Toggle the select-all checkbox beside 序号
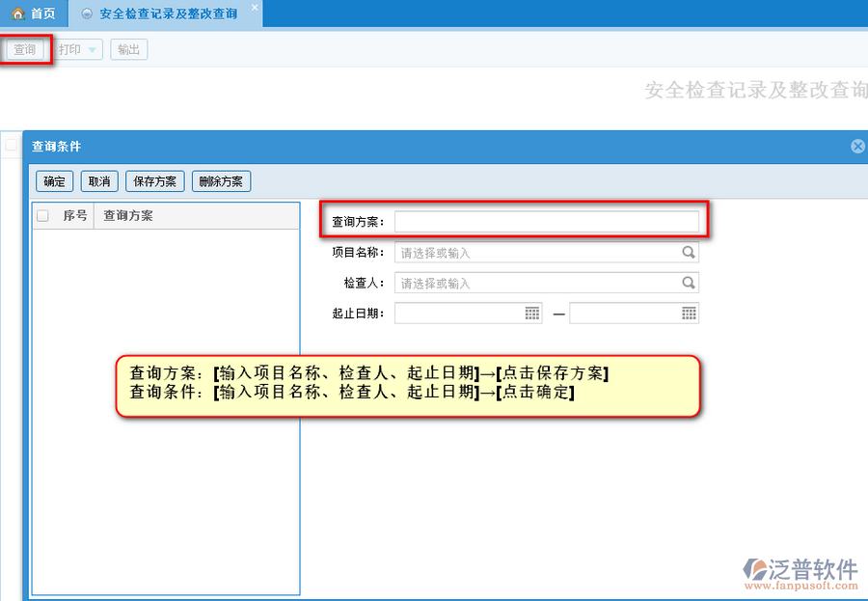The width and height of the screenshot is (868, 601). pyautogui.click(x=42, y=215)
